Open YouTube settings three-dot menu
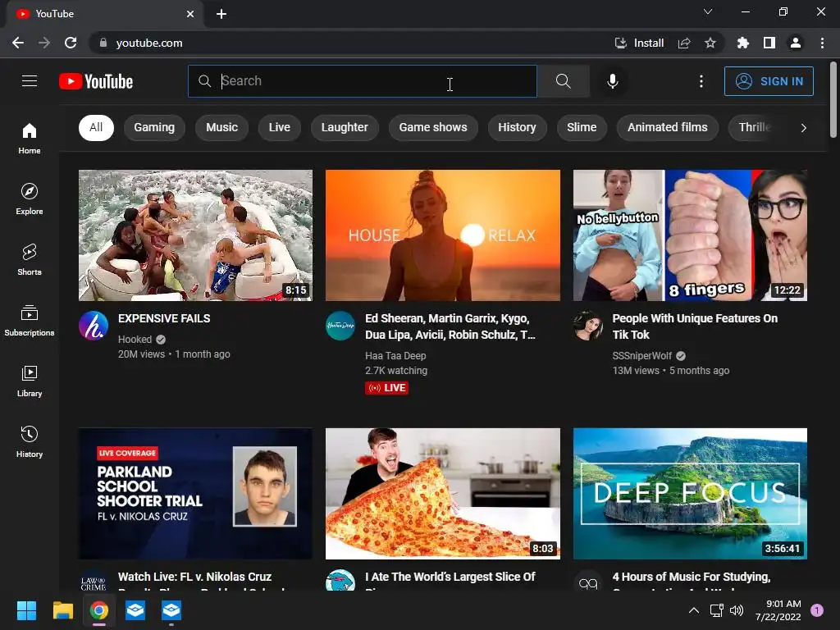Image resolution: width=840 pixels, height=630 pixels. pyautogui.click(x=701, y=81)
